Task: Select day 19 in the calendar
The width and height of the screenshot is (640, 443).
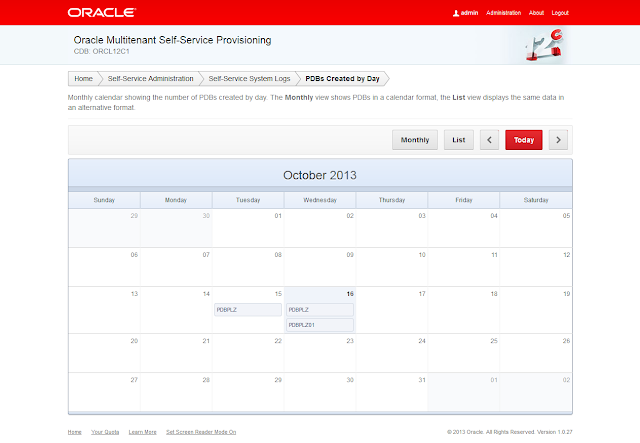Action: coord(536,310)
